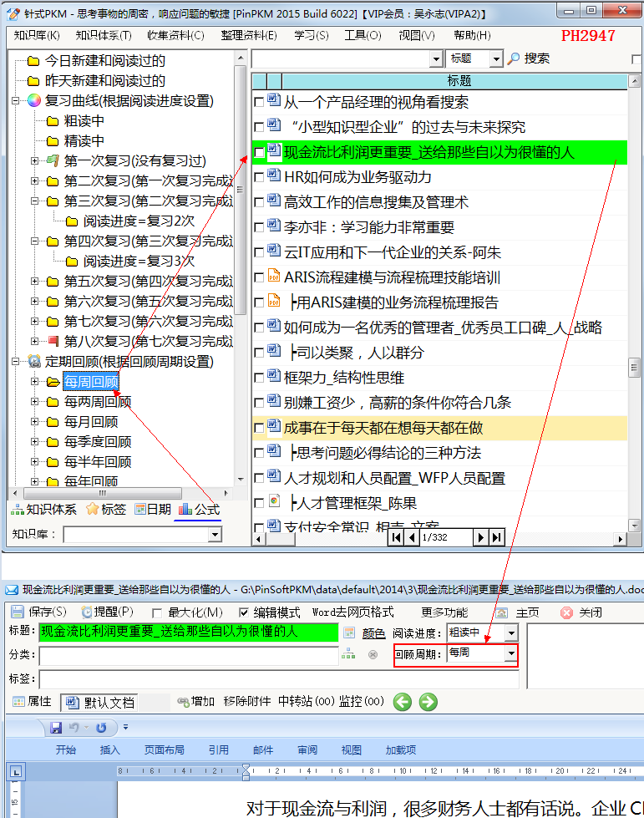Click the green forward arrow button
This screenshot has height=818, width=644.
click(428, 702)
